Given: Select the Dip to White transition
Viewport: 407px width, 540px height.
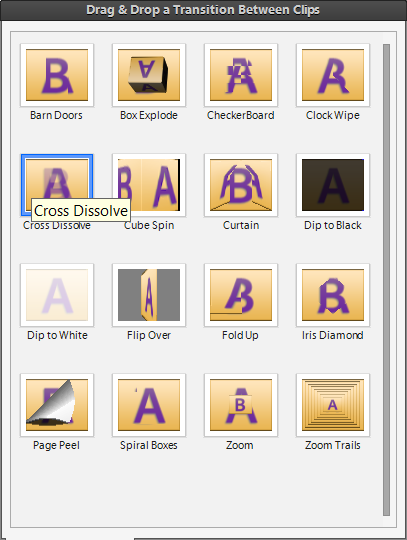Looking at the screenshot, I should pos(57,295).
